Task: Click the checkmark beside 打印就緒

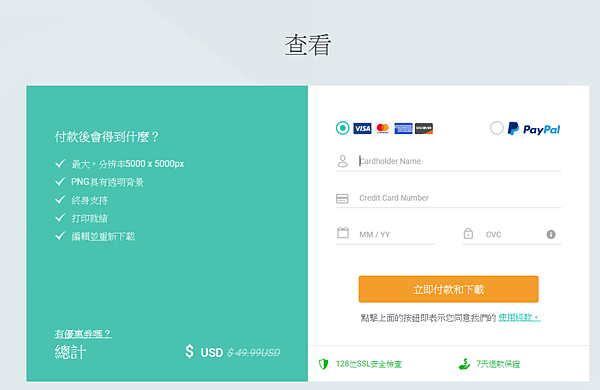Action: pyautogui.click(x=60, y=218)
